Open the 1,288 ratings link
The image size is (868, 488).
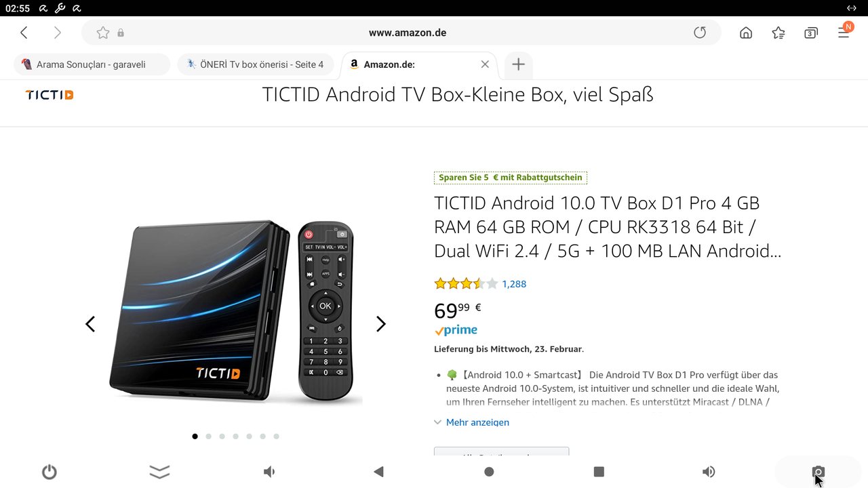tap(514, 284)
